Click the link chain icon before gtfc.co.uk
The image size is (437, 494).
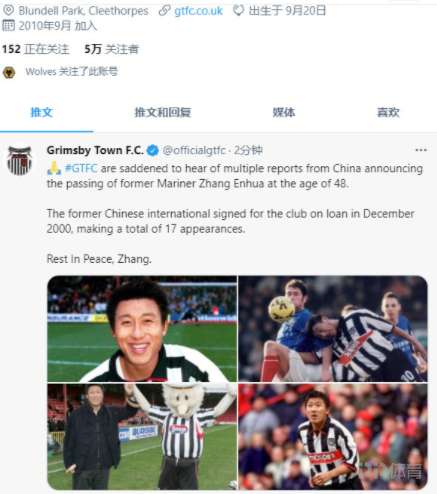165,10
